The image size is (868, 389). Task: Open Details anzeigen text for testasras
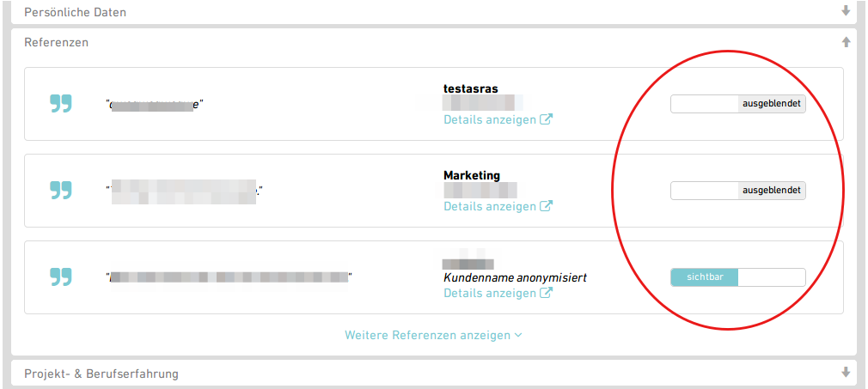490,119
